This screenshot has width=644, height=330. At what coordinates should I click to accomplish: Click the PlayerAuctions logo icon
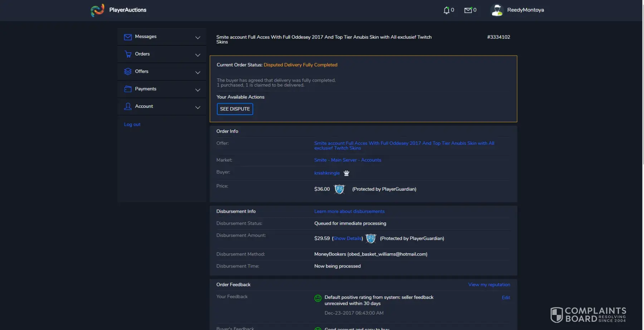[97, 10]
